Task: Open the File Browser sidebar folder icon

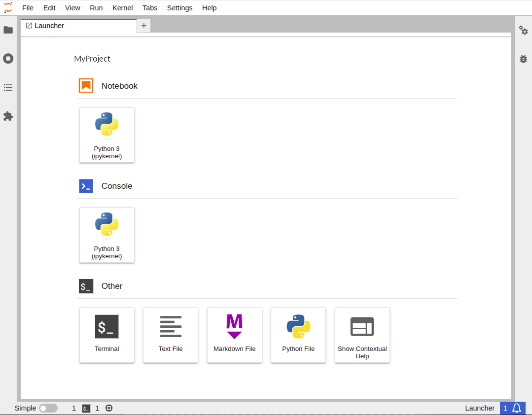Action: click(8, 30)
